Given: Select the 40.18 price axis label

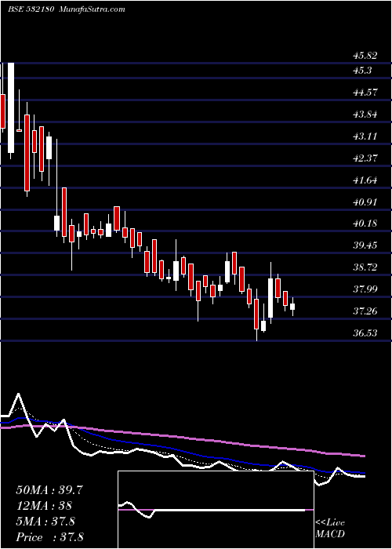Looking at the screenshot, I should click(x=365, y=224).
